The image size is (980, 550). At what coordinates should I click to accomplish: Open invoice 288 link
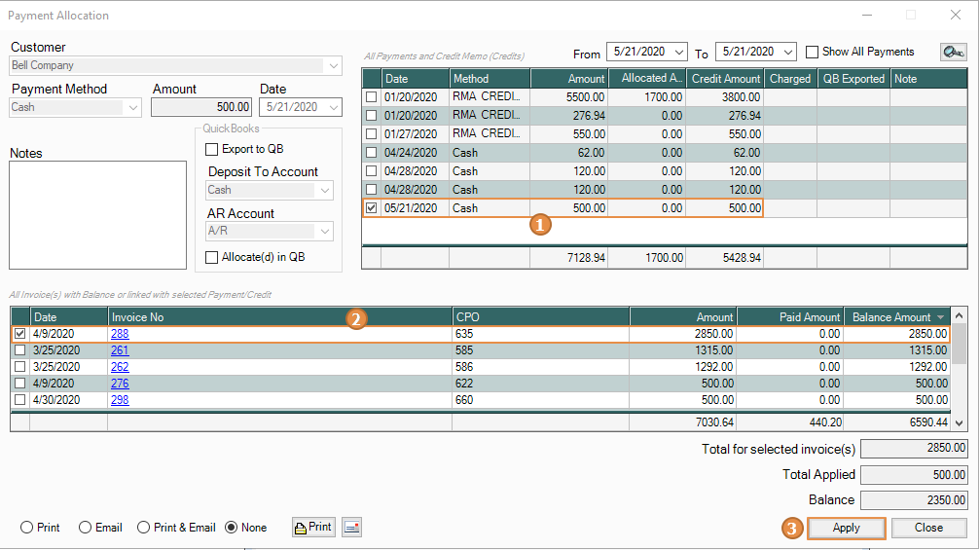click(120, 334)
